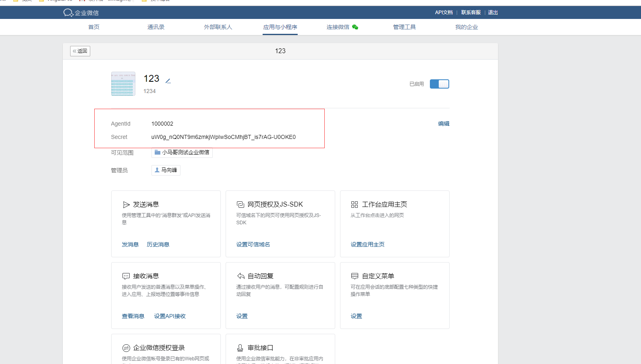Click the 工作台应用主页 grid icon
Viewport: 641px width, 364px height.
[355, 205]
